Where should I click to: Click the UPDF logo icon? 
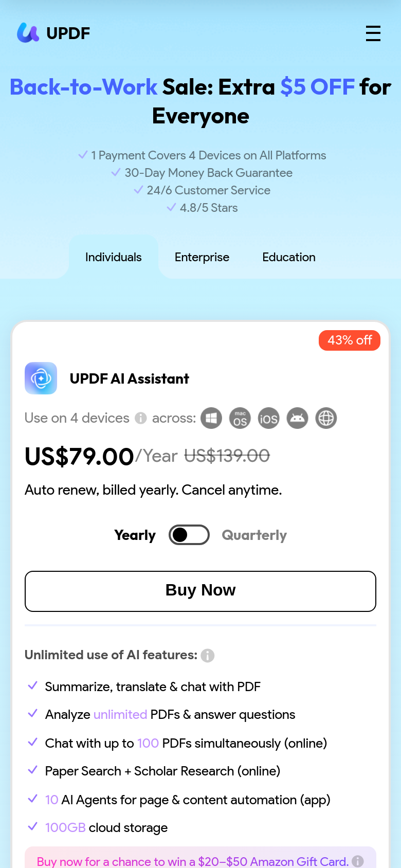click(x=28, y=33)
